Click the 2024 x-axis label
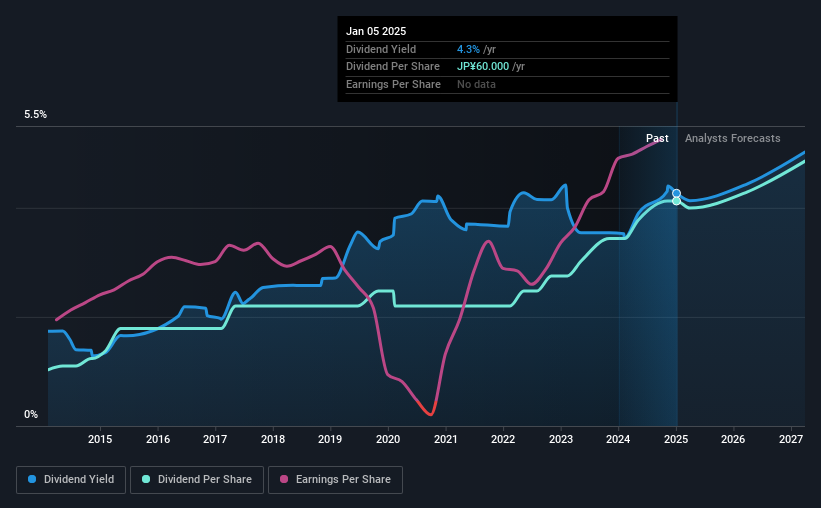The height and width of the screenshot is (508, 821). (x=618, y=439)
